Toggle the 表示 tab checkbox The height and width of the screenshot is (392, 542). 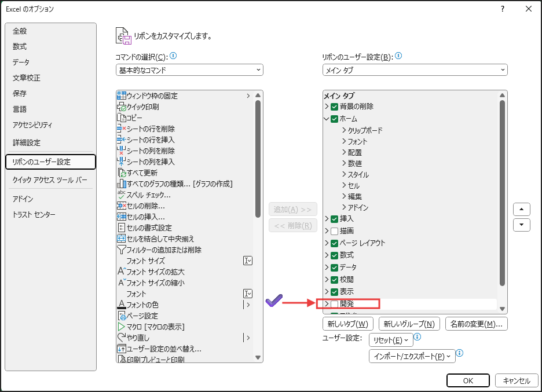point(334,292)
